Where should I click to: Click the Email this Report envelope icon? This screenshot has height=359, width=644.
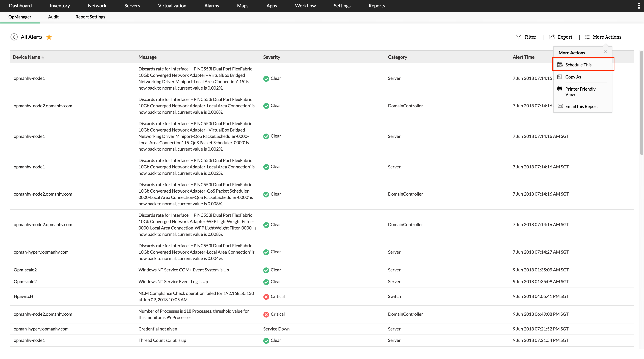[x=560, y=106]
